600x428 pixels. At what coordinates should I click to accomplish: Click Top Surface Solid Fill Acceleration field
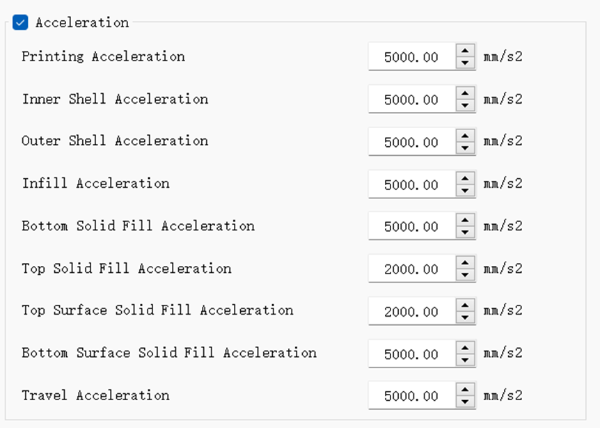412,311
